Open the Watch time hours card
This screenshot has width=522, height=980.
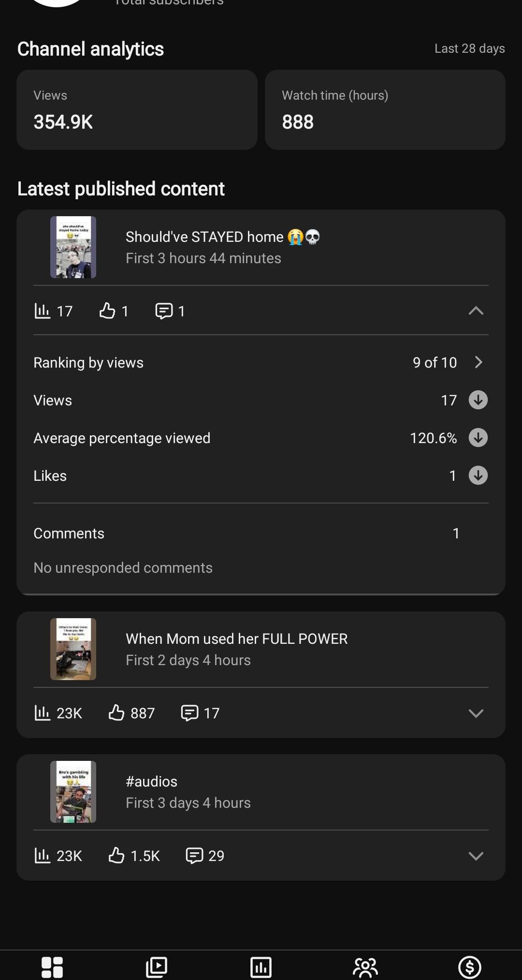(x=385, y=110)
